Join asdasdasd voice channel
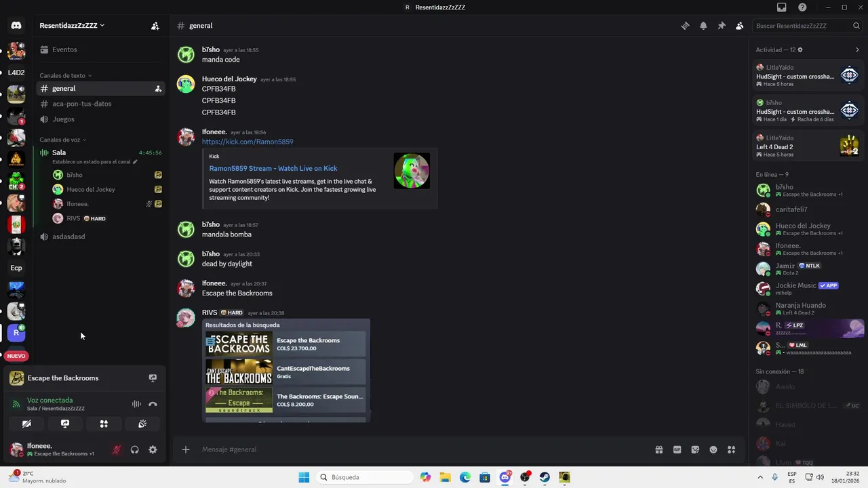 100,237
